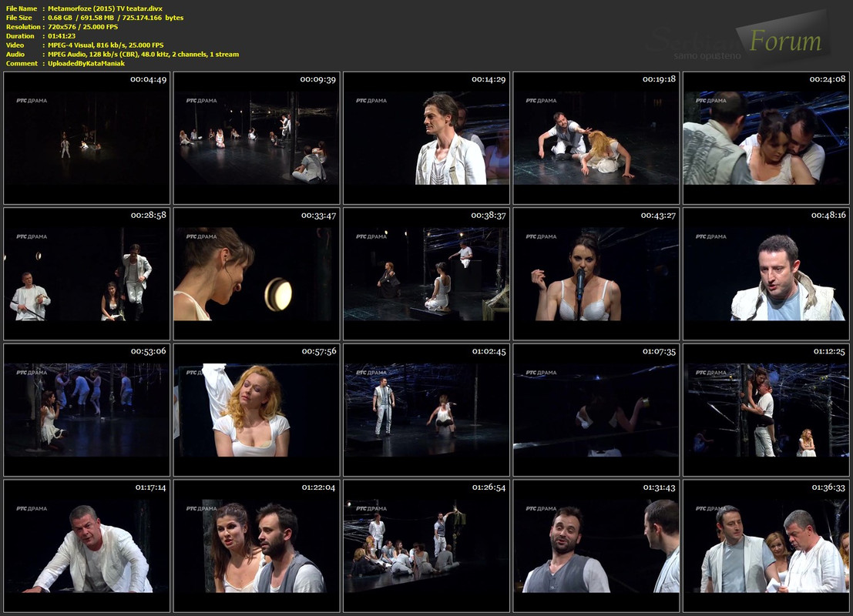The image size is (853, 616).
Task: Open the thumbnail timestamped 00:57:56
Action: click(x=257, y=410)
